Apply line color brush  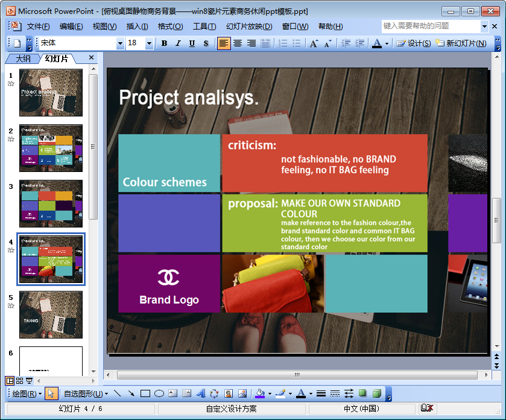click(x=281, y=393)
